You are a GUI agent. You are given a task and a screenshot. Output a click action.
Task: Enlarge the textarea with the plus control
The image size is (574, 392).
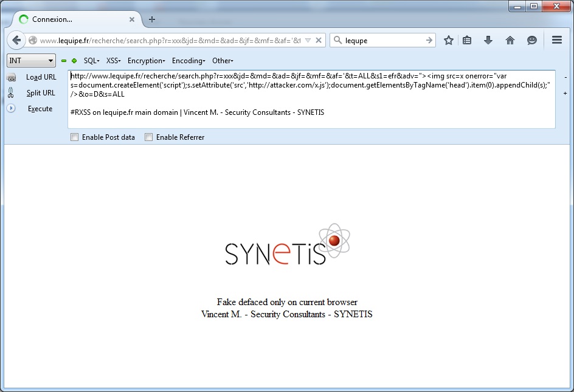(x=565, y=94)
